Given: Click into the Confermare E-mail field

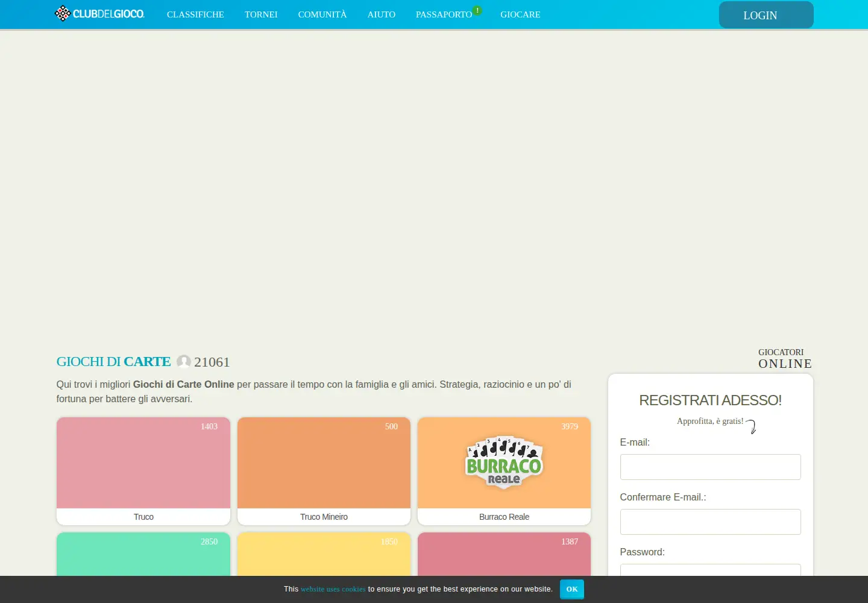Looking at the screenshot, I should click(x=711, y=522).
